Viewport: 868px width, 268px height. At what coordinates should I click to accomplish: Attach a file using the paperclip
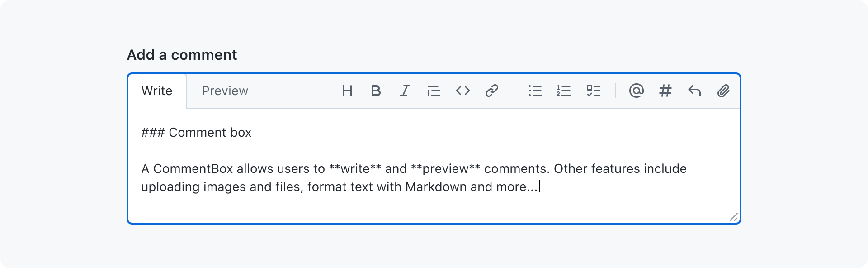coord(724,91)
